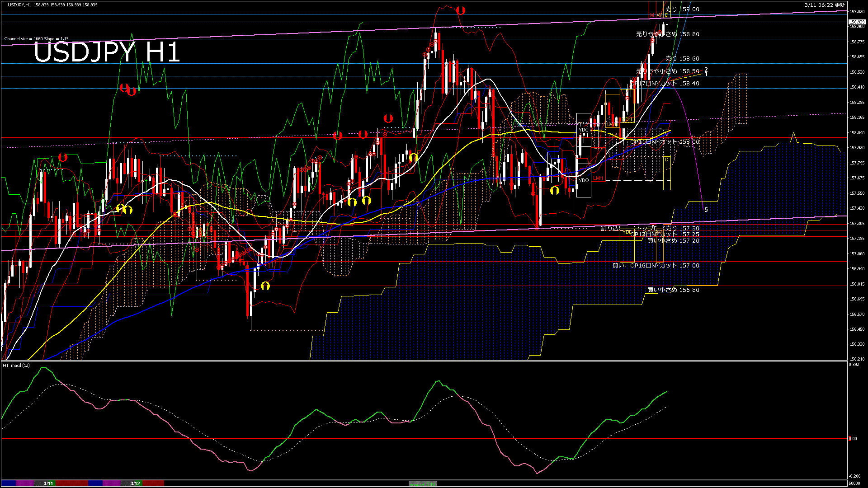
Task: Click the 売り 158.60 price label
Action: [x=682, y=59]
